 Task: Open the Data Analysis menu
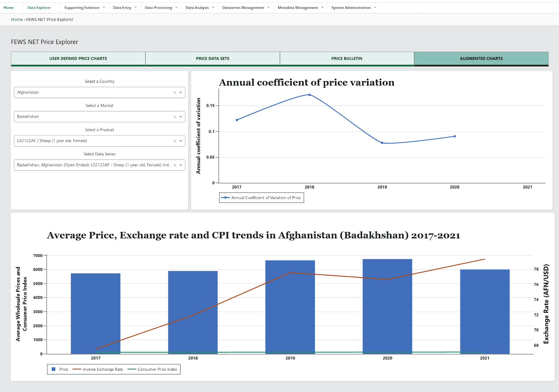pyautogui.click(x=199, y=8)
